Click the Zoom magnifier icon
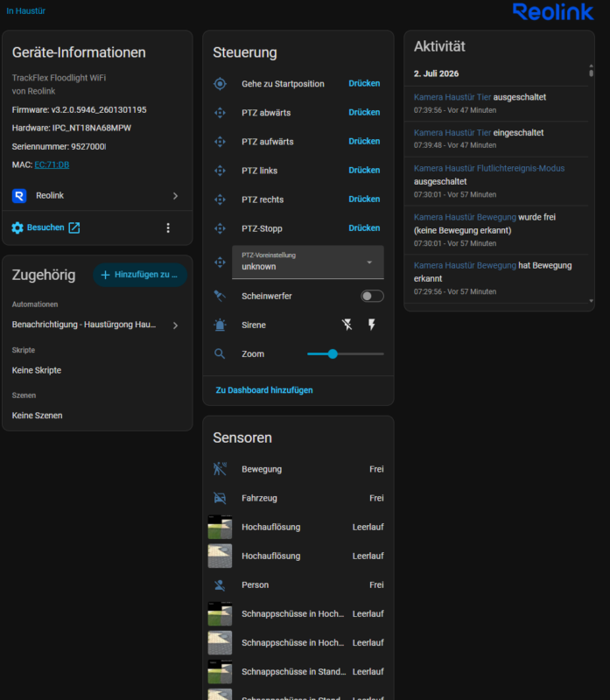 pyautogui.click(x=220, y=354)
